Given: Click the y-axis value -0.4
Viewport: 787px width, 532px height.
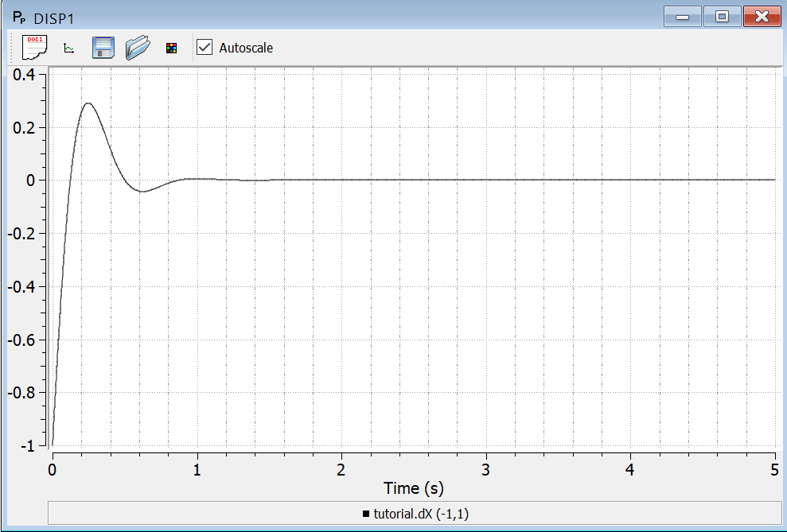Looking at the screenshot, I should coord(21,287).
